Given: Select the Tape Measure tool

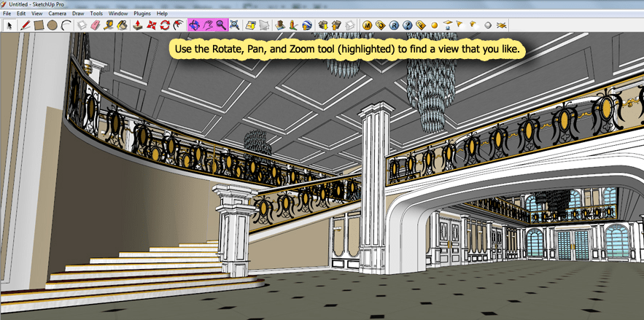Looking at the screenshot, I should (109, 26).
